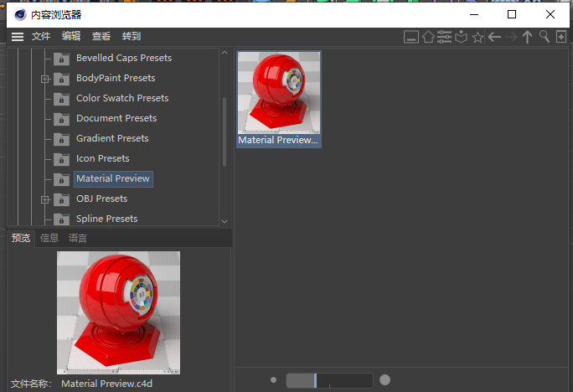Open the 编辑 menu

71,36
